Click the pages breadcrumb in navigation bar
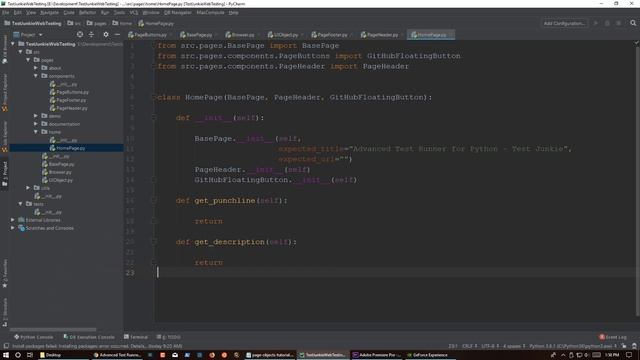Image resolution: width=640 pixels, height=360 pixels. click(x=96, y=23)
